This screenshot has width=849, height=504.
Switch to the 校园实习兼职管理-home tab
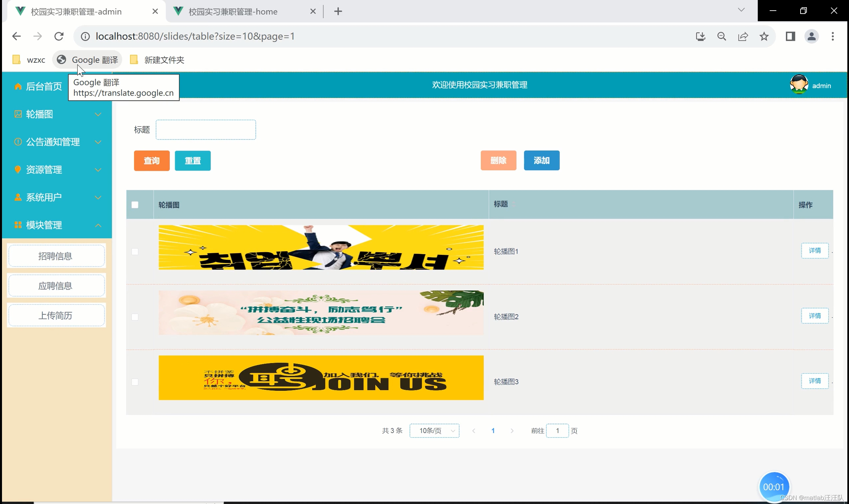[233, 12]
